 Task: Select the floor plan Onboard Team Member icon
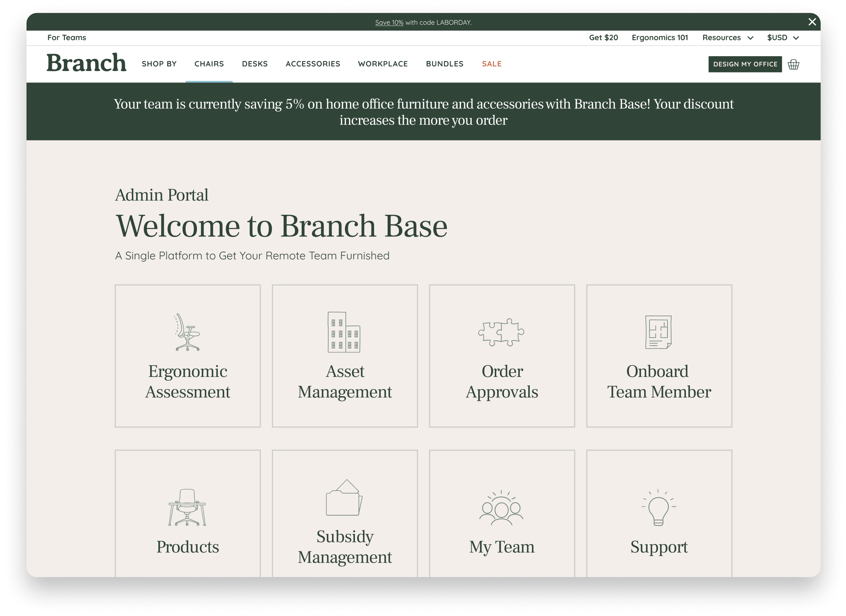[x=658, y=332]
